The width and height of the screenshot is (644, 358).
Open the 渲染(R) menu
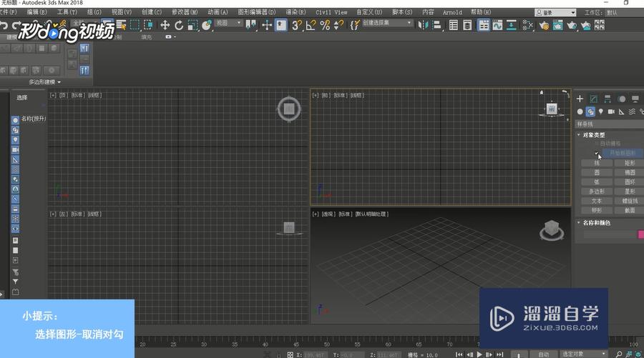[x=296, y=12]
